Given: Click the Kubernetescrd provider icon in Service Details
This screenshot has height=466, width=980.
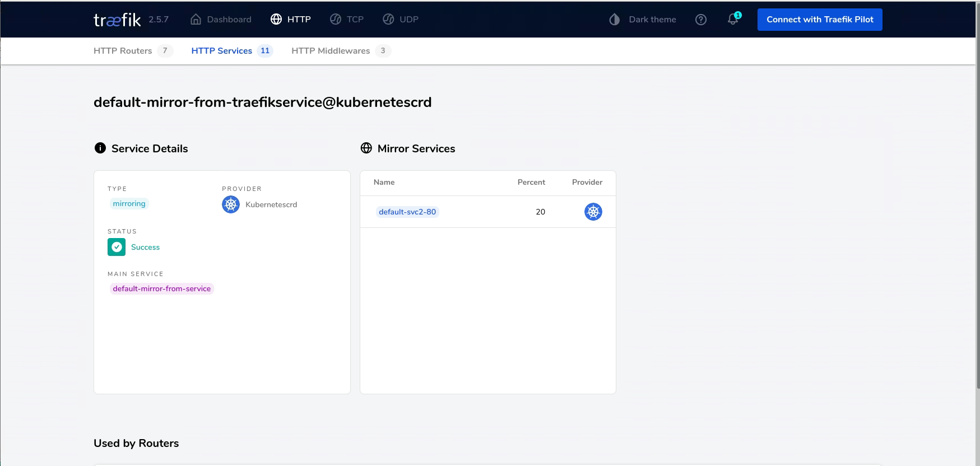Looking at the screenshot, I should [x=231, y=204].
